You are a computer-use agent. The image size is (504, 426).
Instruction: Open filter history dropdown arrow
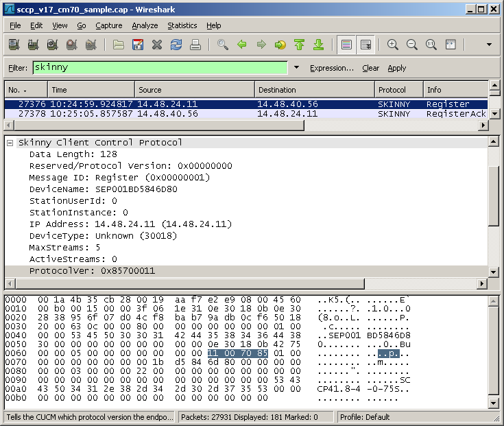tap(296, 67)
